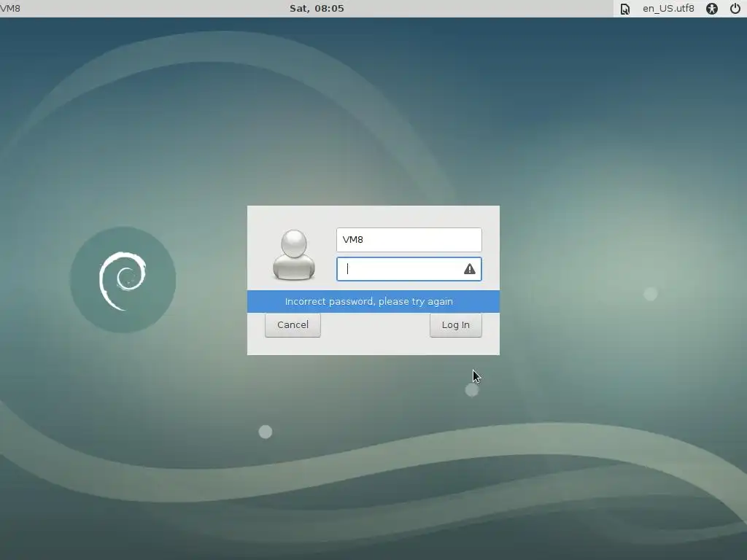This screenshot has width=747, height=560.
Task: Open the accessibility menu icon
Action: [x=712, y=9]
